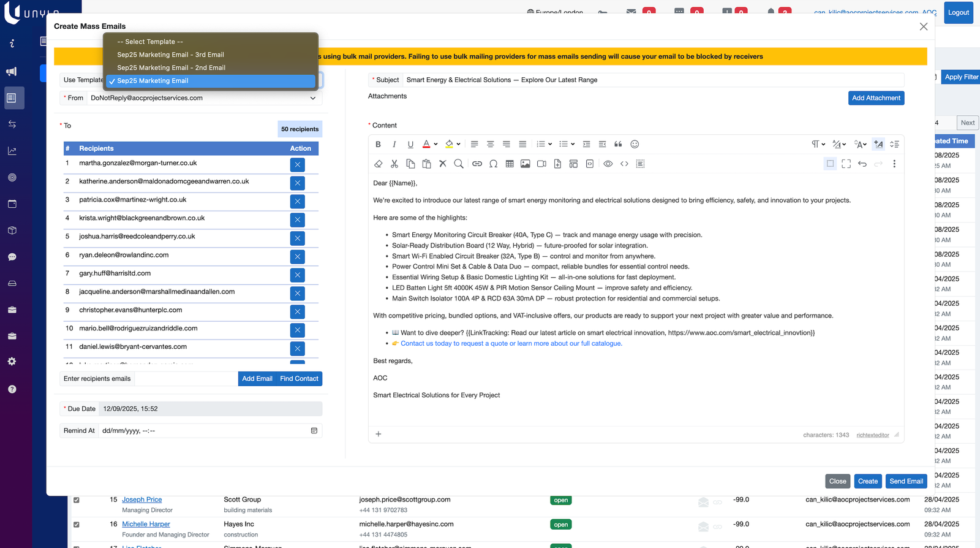Click the Subject input field

click(x=653, y=80)
